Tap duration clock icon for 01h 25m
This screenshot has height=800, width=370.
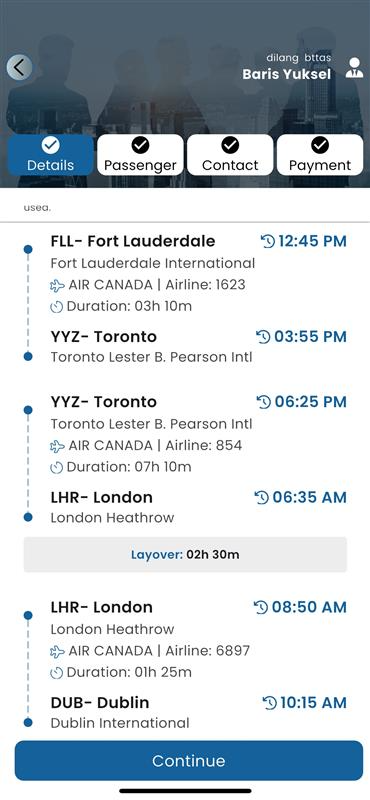[57, 673]
